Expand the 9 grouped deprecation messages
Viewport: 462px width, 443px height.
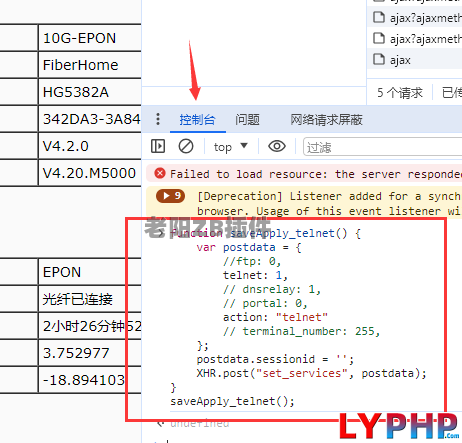click(x=170, y=196)
